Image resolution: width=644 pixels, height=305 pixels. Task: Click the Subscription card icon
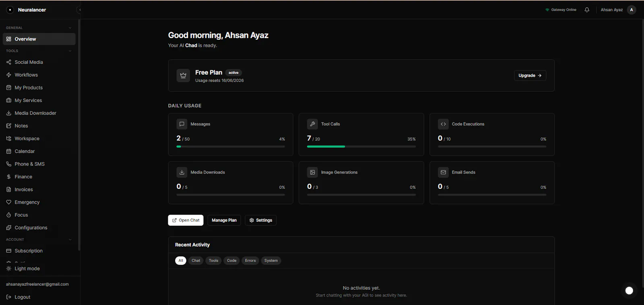9,251
